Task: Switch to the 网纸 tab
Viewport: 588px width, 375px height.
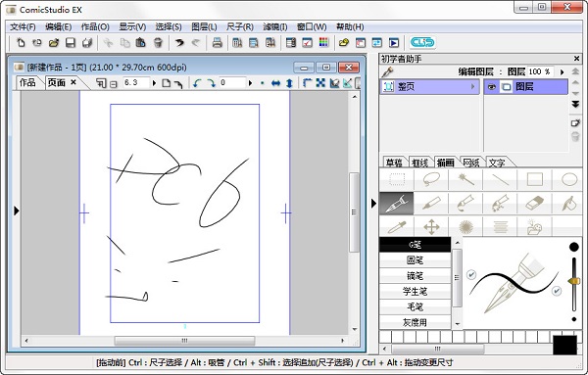Action: (x=471, y=163)
